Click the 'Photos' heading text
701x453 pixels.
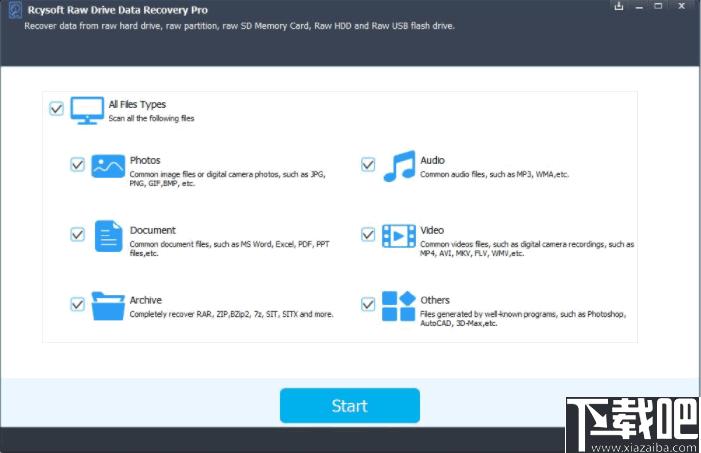click(145, 160)
